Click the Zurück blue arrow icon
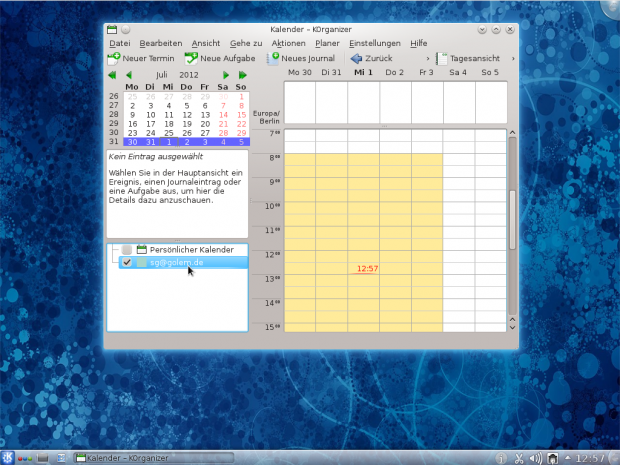 point(356,59)
